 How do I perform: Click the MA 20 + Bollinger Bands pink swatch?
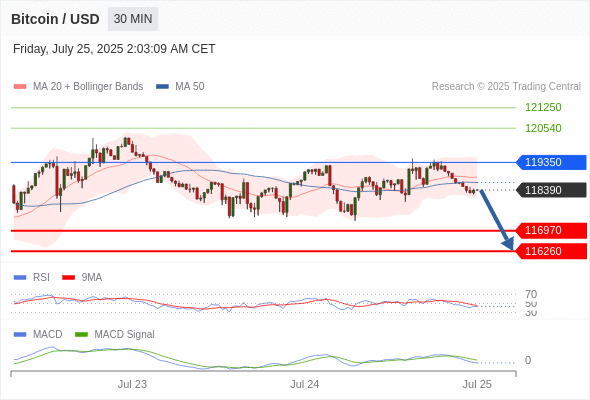(x=20, y=87)
